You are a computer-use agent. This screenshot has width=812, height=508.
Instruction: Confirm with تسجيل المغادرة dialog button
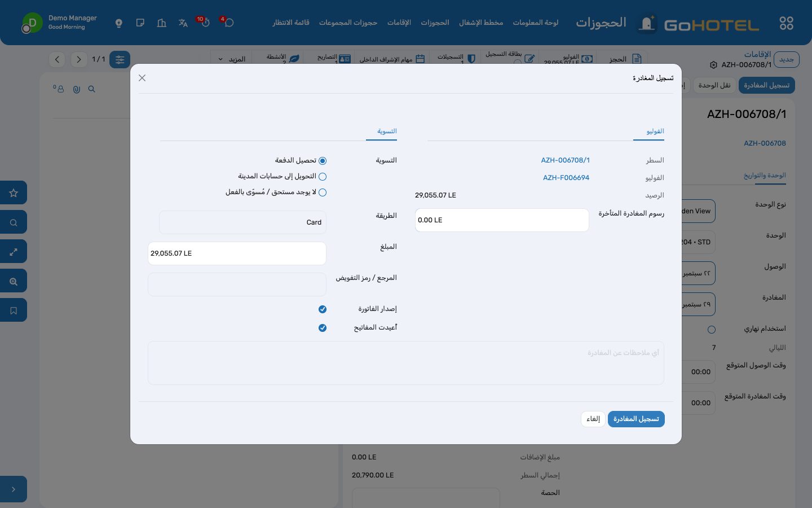coord(636,419)
